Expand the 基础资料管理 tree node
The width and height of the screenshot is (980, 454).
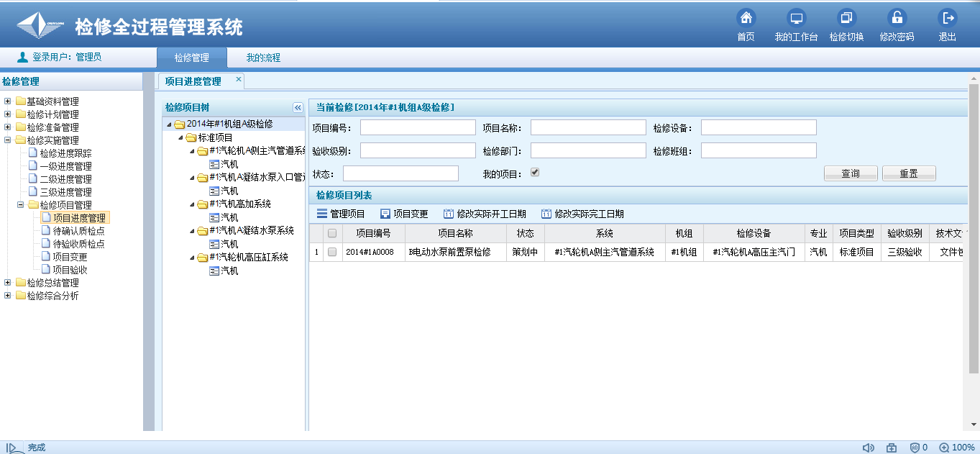8,101
